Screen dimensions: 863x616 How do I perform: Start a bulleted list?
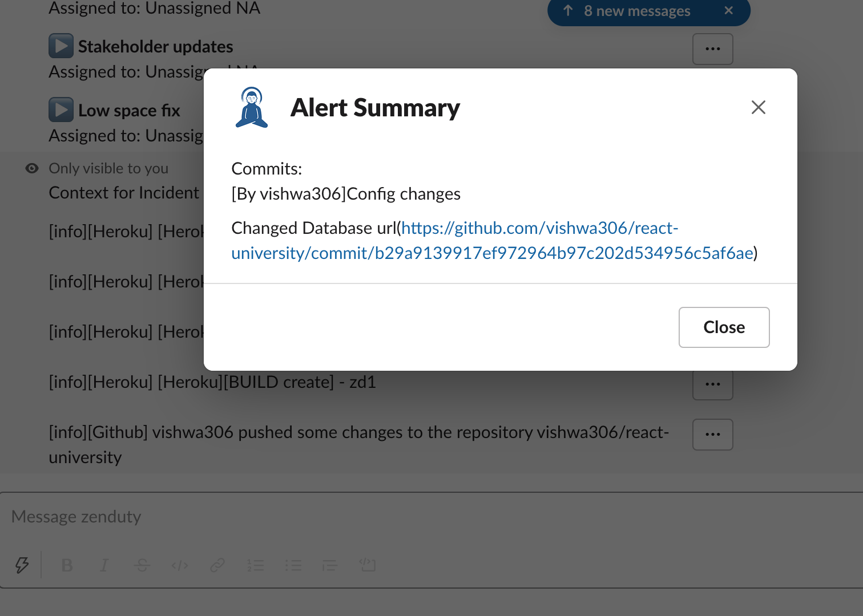tap(293, 565)
